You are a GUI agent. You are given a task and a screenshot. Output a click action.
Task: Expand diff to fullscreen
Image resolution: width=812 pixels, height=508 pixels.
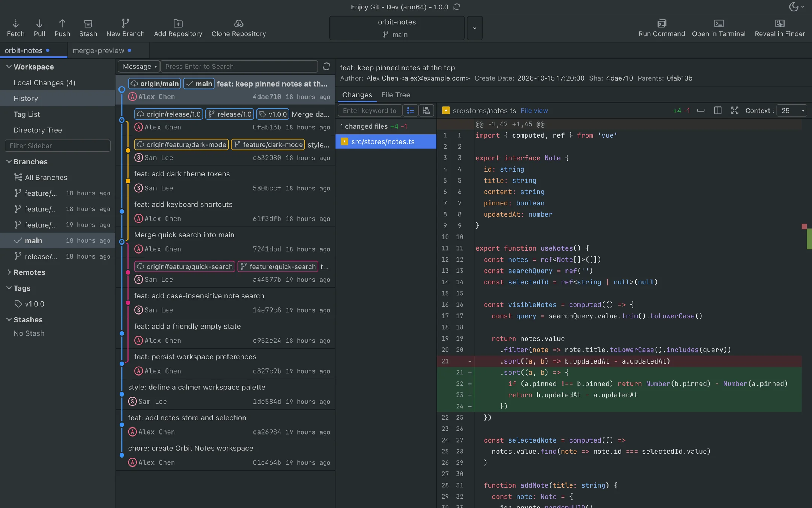734,110
